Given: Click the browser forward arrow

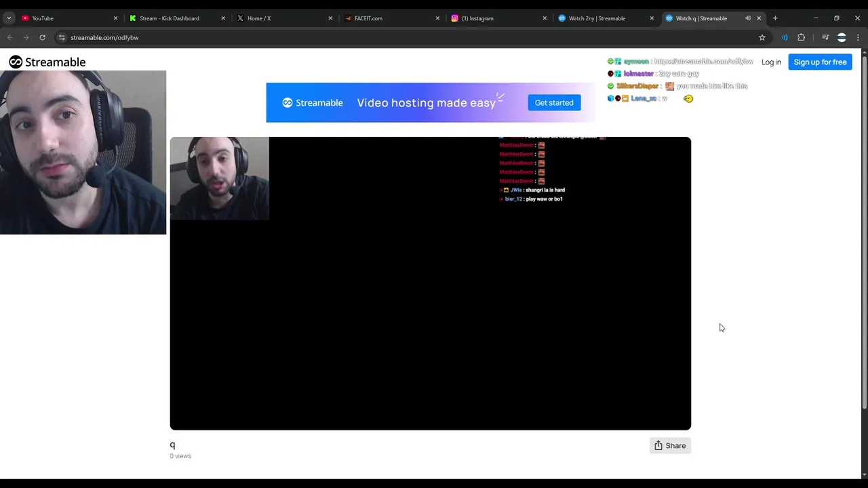Looking at the screenshot, I should (26, 37).
